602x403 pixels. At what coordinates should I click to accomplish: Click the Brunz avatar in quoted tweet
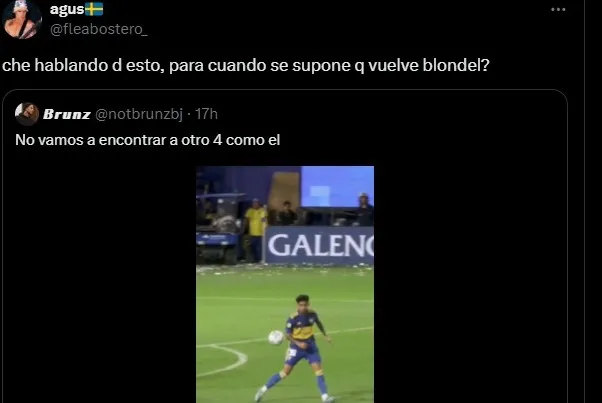tap(26, 114)
